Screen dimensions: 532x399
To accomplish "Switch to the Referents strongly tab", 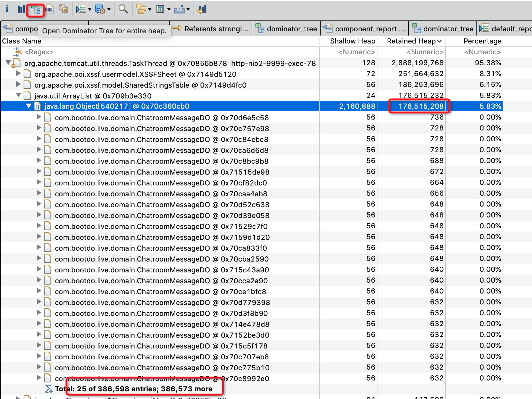I will click(211, 29).
